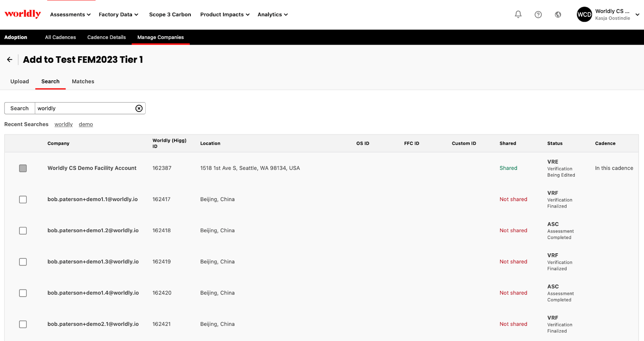
Task: Click 'In this cadence' text
Action: [x=614, y=168]
